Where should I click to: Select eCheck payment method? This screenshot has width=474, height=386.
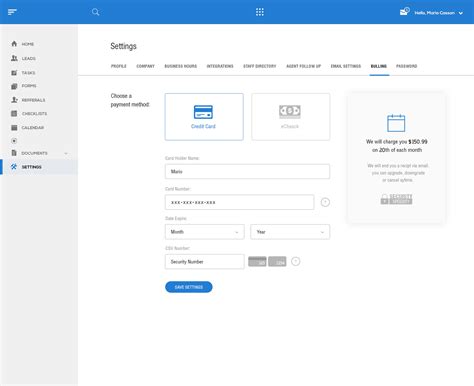point(291,117)
